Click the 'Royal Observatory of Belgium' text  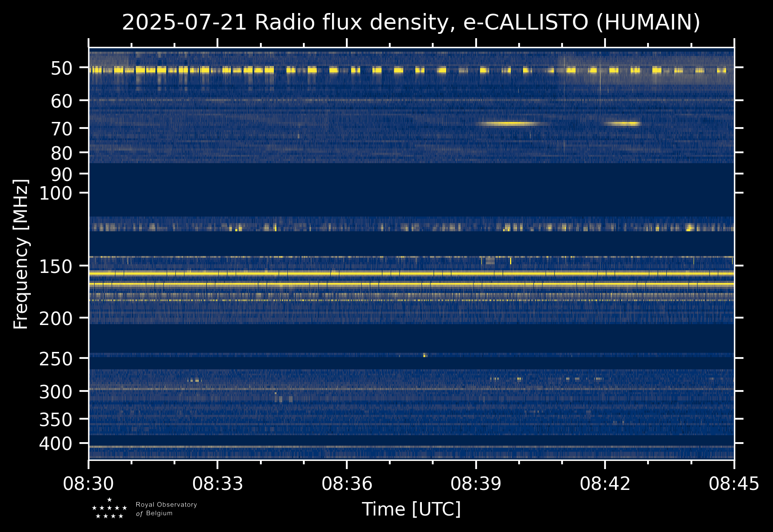(x=166, y=509)
